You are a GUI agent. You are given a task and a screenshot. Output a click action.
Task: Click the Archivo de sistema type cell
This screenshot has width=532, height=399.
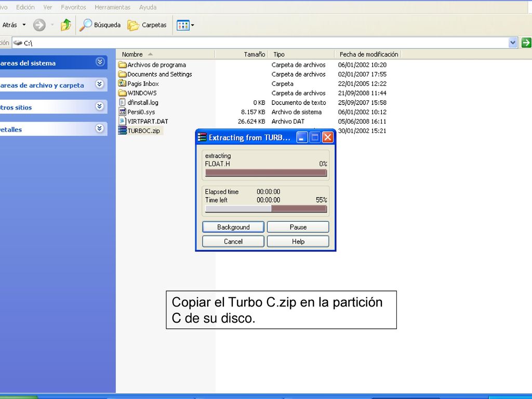tap(297, 112)
